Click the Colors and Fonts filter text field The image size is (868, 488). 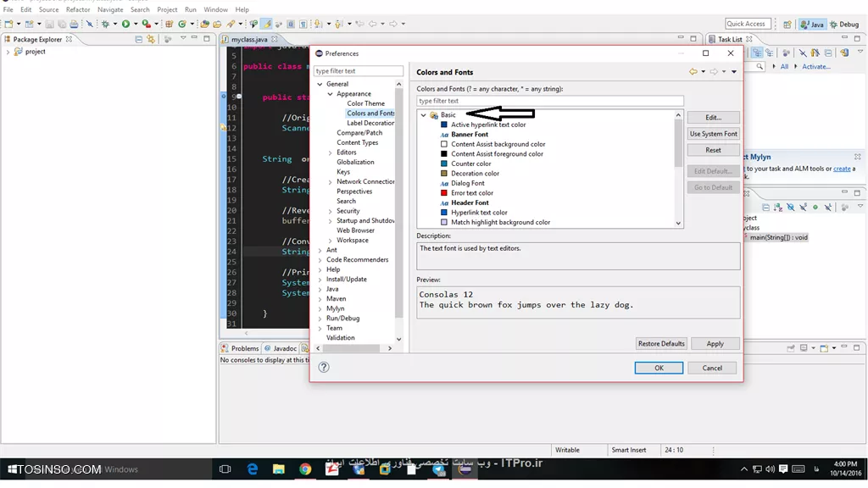(549, 101)
